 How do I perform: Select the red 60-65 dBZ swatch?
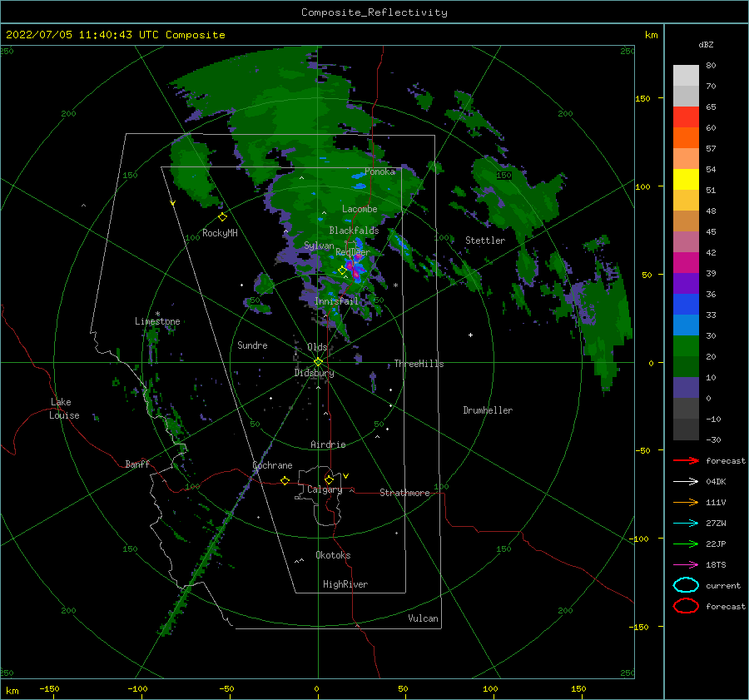point(686,117)
